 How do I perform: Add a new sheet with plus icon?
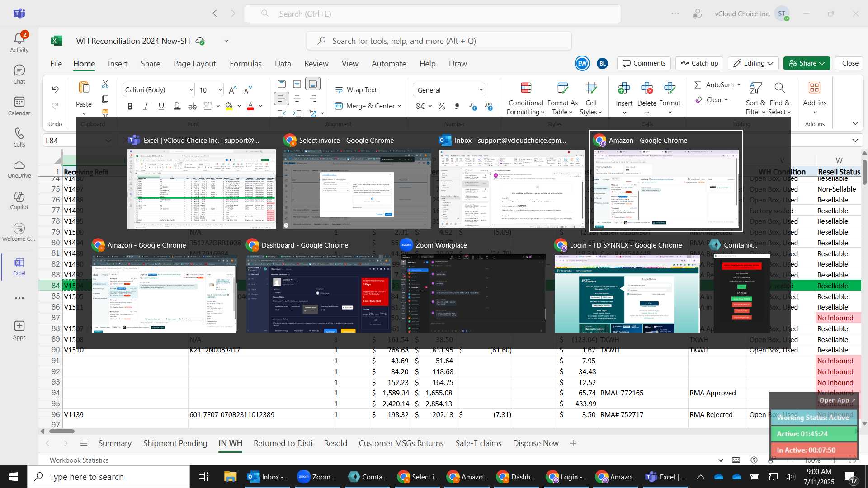click(x=573, y=443)
